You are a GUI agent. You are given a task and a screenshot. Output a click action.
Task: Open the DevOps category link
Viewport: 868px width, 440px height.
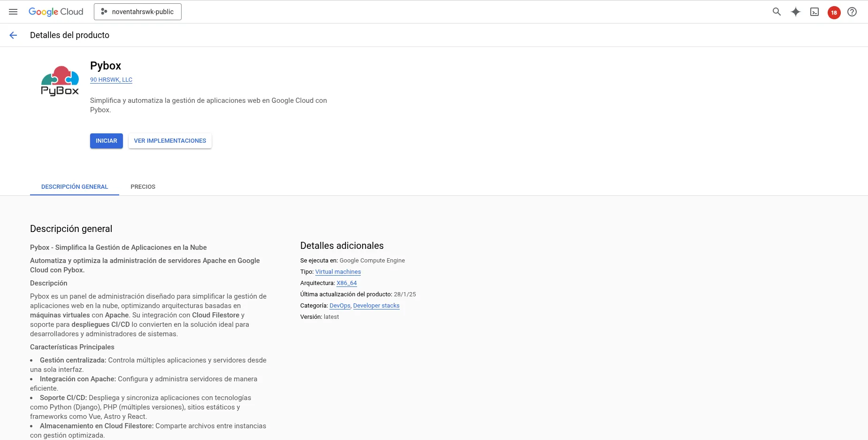340,306
